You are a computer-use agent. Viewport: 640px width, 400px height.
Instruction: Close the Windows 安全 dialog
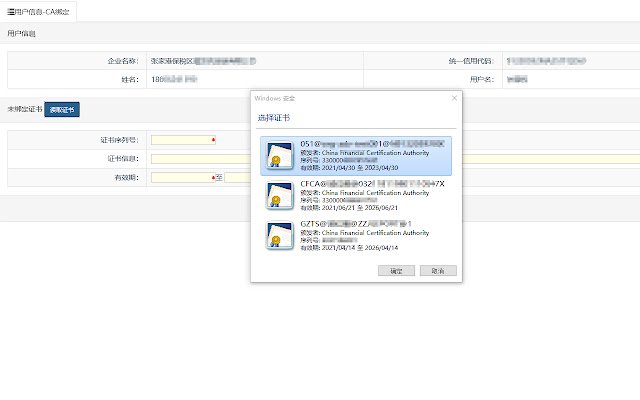(x=454, y=98)
